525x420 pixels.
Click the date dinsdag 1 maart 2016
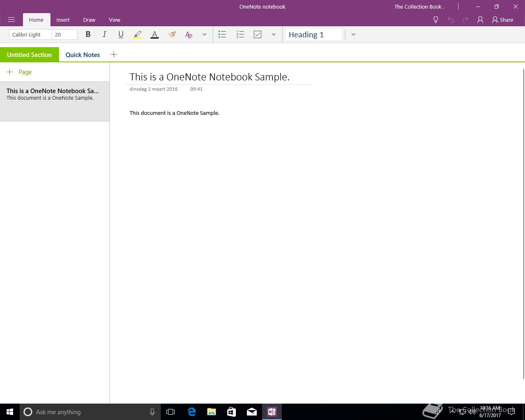[153, 89]
